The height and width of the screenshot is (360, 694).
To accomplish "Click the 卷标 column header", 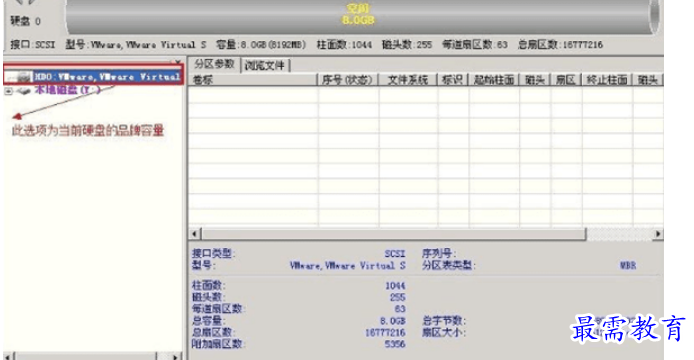I will coord(253,80).
